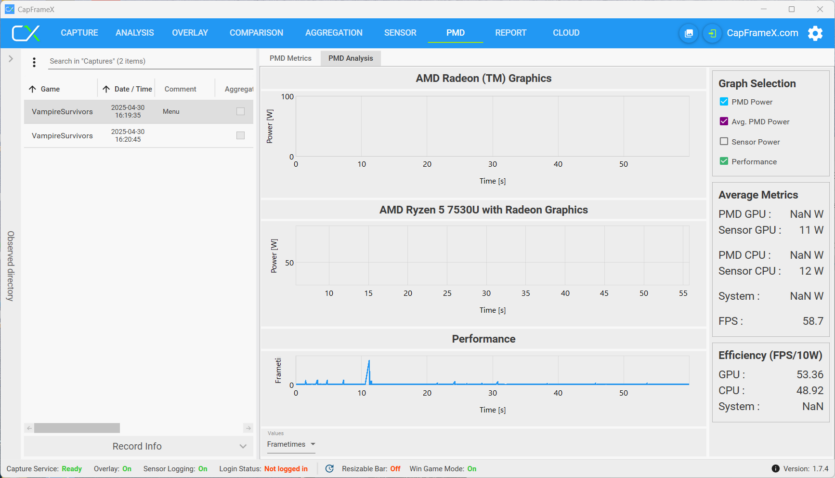Viewport: 835px width, 478px height.
Task: Sort captures by Date / Time arrow
Action: (106, 89)
